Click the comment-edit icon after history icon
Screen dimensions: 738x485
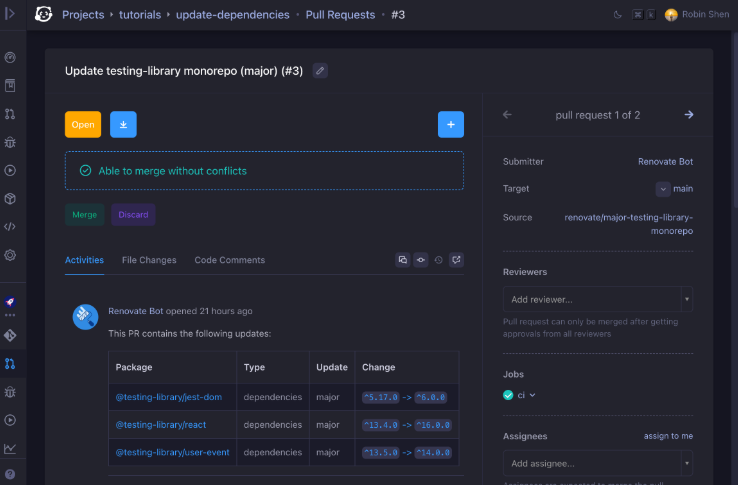(457, 260)
